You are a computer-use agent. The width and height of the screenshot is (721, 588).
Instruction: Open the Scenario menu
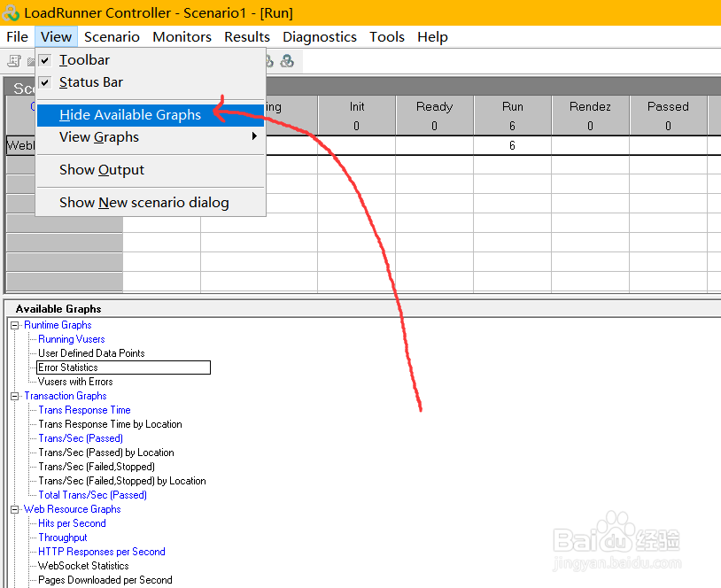coord(112,37)
